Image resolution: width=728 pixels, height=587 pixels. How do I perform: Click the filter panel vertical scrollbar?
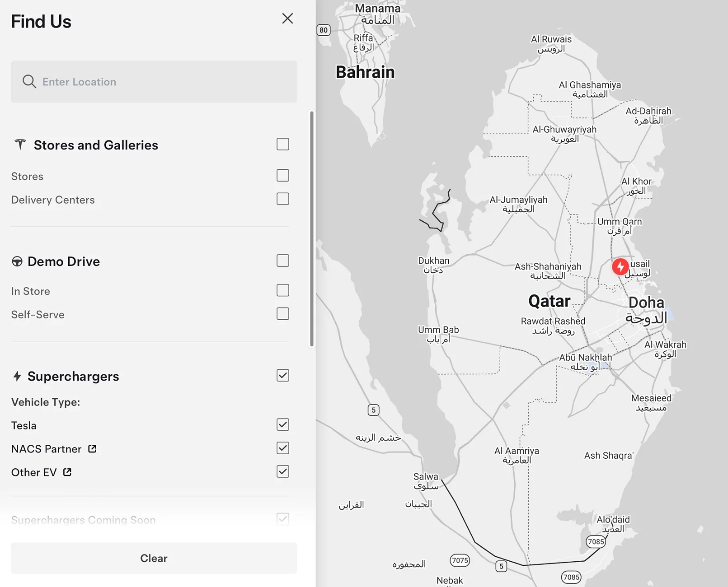312,229
